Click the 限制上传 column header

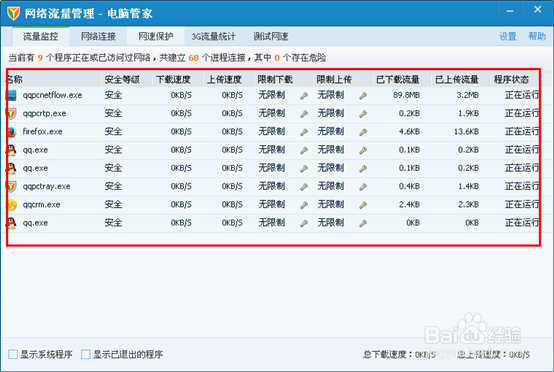pos(343,79)
